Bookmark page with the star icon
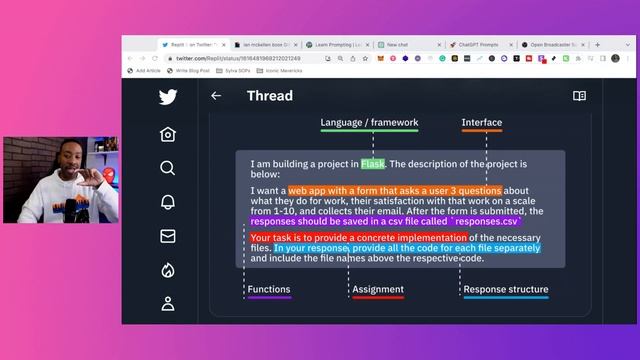 click(365, 59)
